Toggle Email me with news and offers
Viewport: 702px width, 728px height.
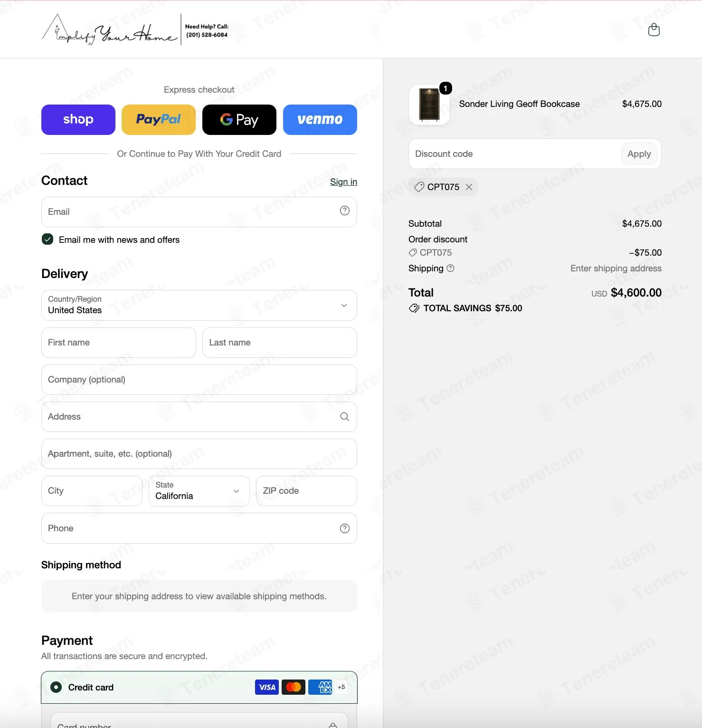pyautogui.click(x=47, y=239)
